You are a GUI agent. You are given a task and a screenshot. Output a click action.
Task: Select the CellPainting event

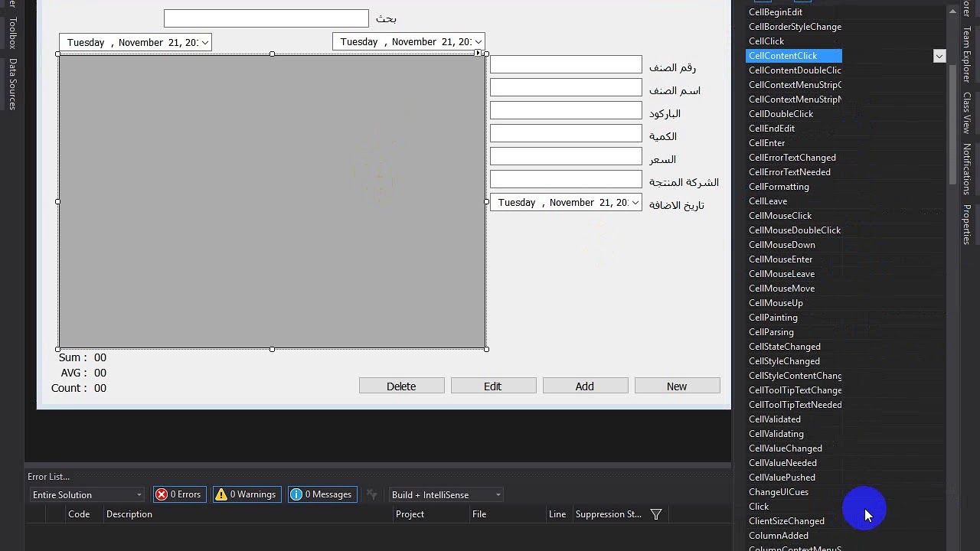773,318
